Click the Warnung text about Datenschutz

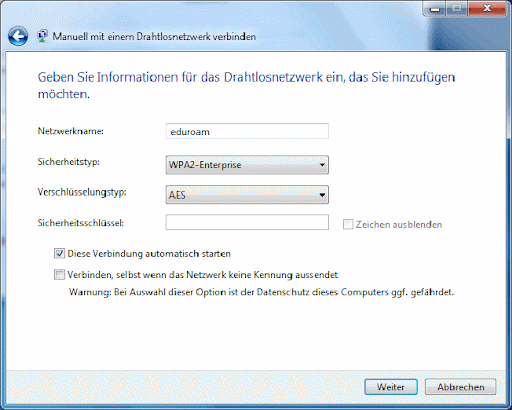tap(262, 292)
